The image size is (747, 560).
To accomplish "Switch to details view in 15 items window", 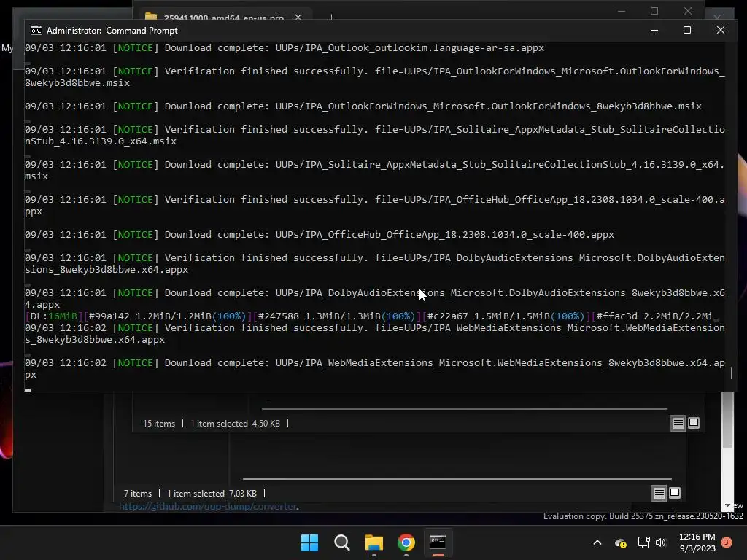I will point(678,423).
